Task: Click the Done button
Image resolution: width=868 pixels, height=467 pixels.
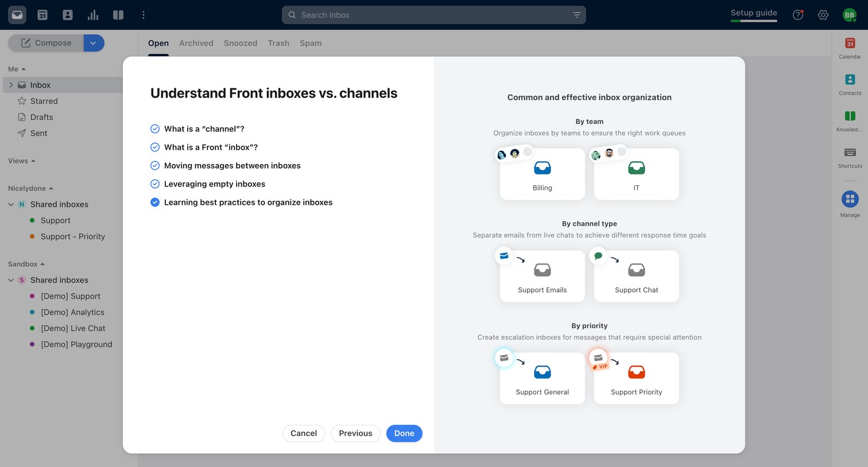Action: [x=404, y=433]
